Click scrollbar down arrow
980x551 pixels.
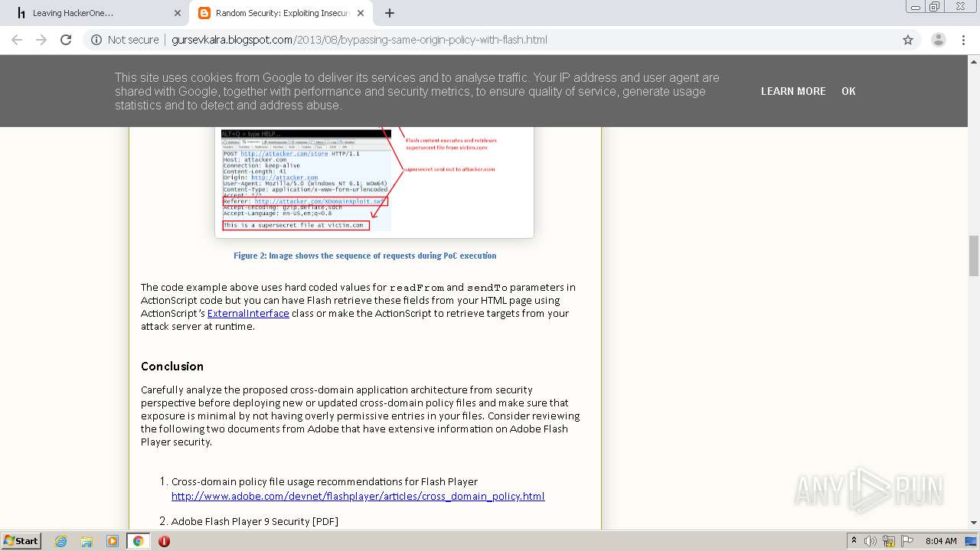coord(974,523)
